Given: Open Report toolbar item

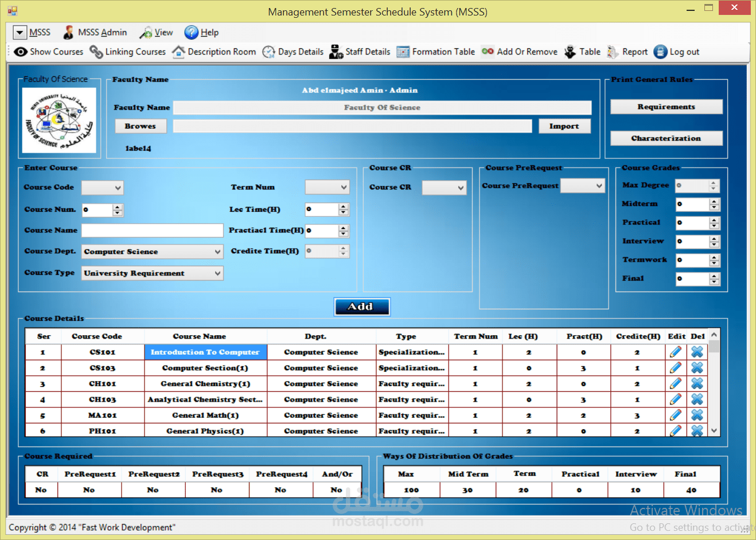Looking at the screenshot, I should pos(627,52).
